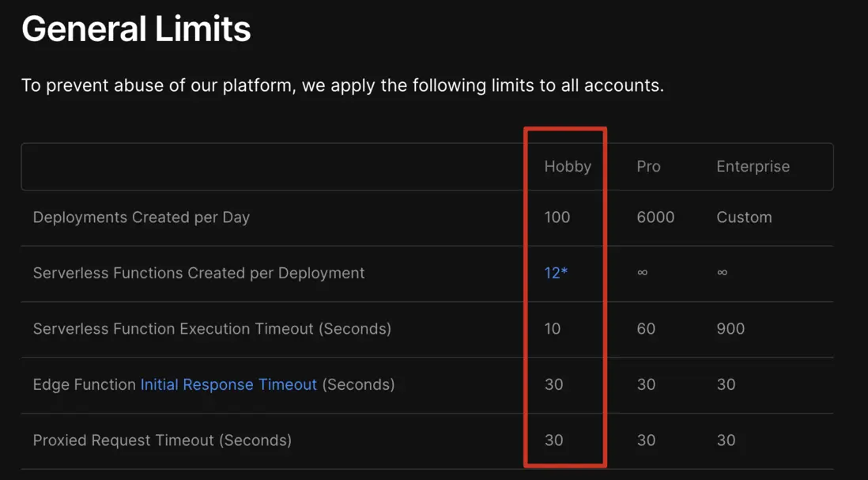Click the Pro infinity symbol for serverless functions
868x480 pixels.
642,273
